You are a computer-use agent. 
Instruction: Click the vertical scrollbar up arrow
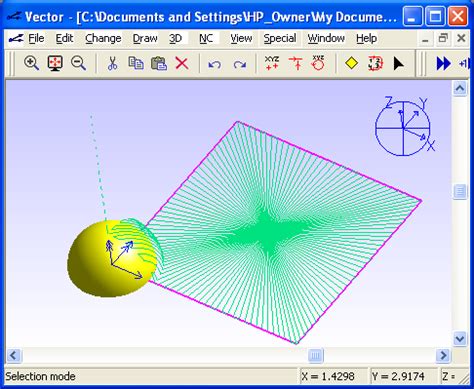pyautogui.click(x=460, y=88)
